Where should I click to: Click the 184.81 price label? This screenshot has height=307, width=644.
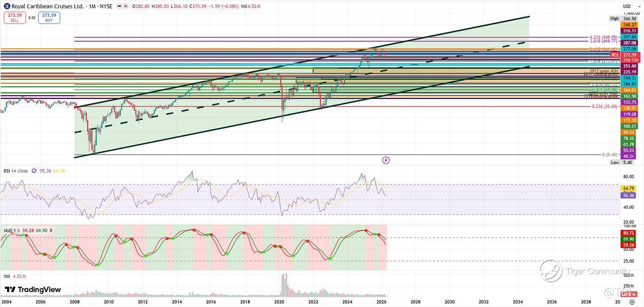[629, 84]
